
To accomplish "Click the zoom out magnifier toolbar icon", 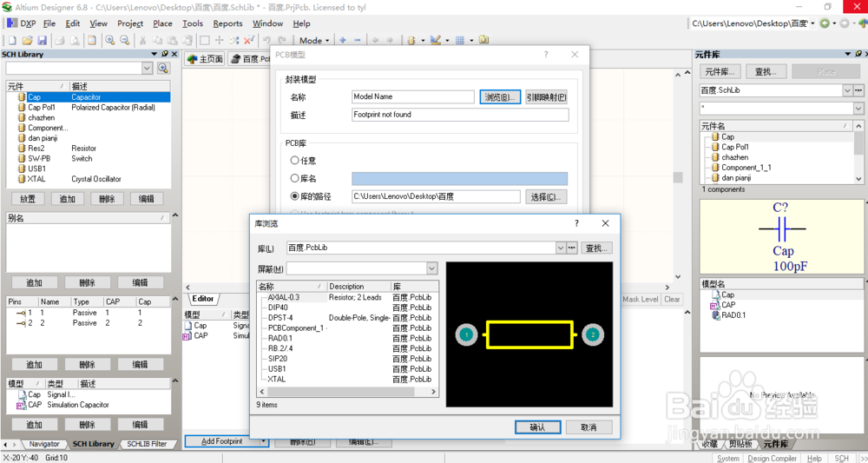I will pyautogui.click(x=124, y=41).
